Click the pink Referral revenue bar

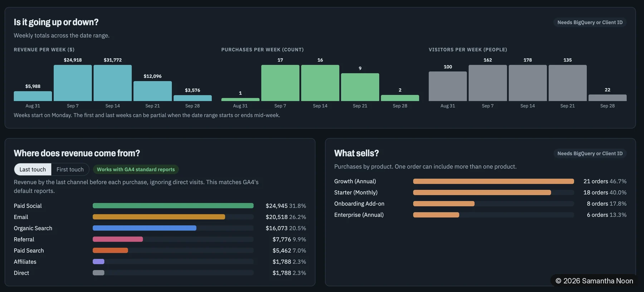(x=118, y=239)
